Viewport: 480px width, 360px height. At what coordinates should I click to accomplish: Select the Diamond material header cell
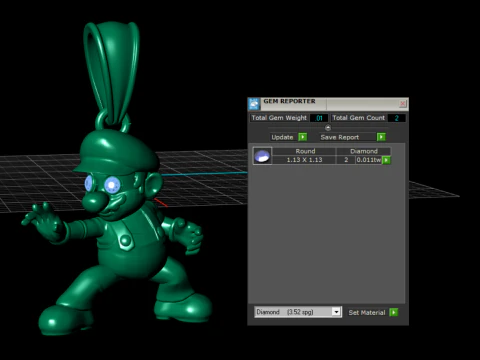(x=364, y=151)
